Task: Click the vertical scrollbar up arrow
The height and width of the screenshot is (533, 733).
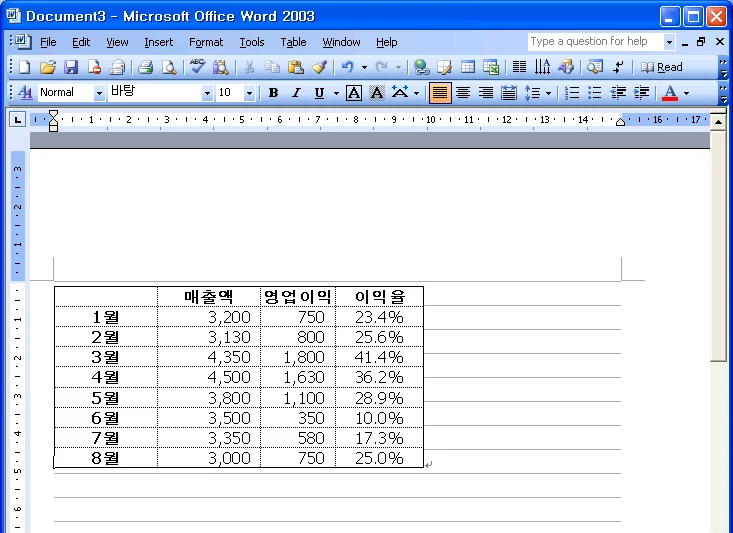Action: tap(718, 122)
